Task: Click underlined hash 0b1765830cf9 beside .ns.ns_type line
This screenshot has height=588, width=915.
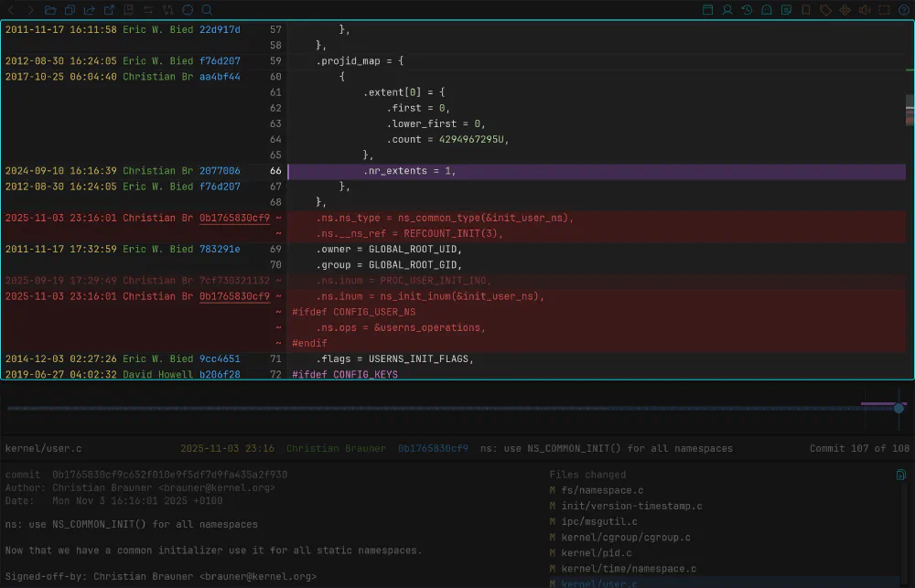Action: pos(234,218)
